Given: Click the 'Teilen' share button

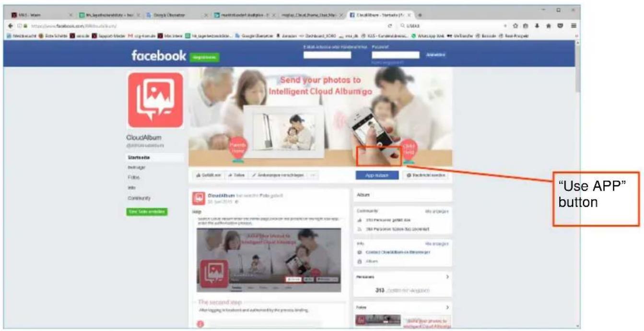Looking at the screenshot, I should tap(236, 176).
